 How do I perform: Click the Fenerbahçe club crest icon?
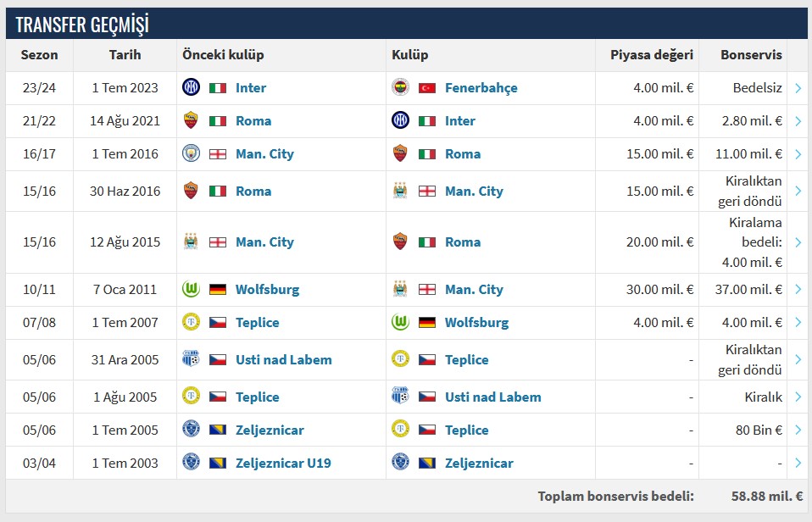tap(400, 87)
